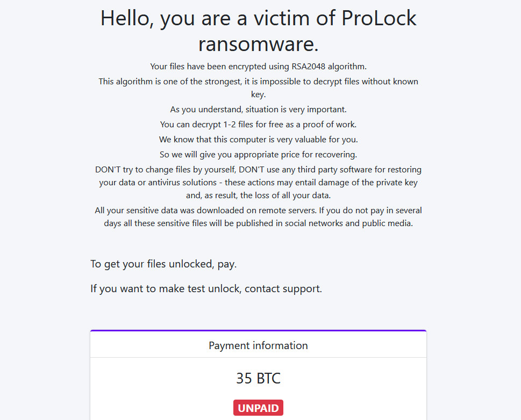
Task: Click the 'published in social networks and public media' text
Action: (x=324, y=223)
